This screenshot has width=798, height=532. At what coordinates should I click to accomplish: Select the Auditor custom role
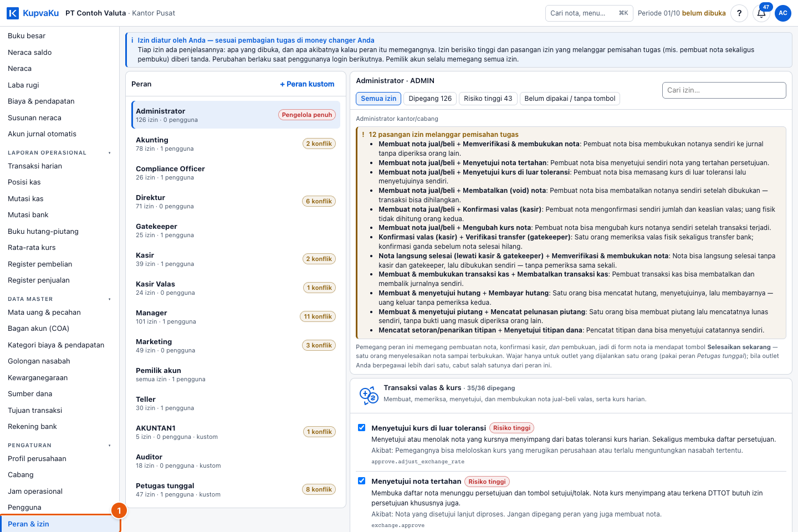[236, 461]
